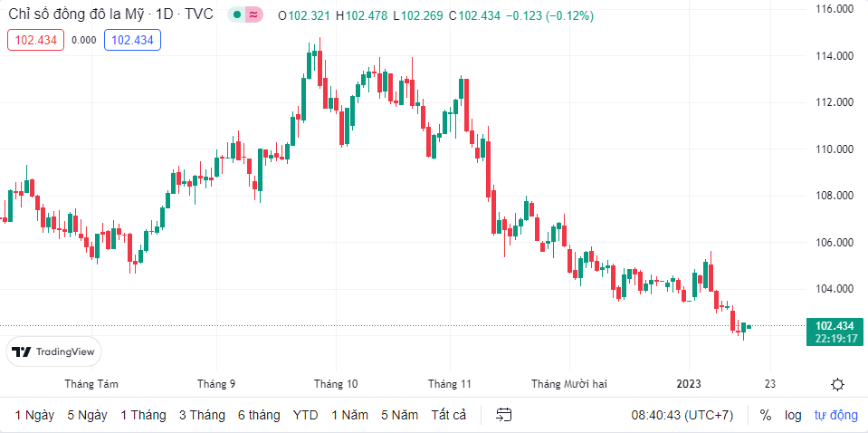Switch to '3 Tháng' range

(x=202, y=415)
